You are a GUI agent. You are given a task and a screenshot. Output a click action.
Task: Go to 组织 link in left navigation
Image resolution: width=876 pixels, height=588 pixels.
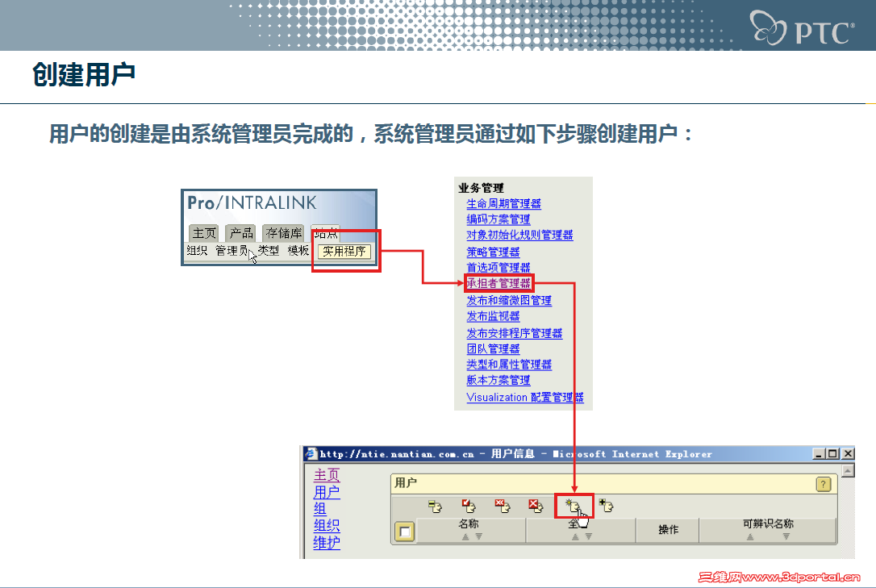tap(326, 525)
